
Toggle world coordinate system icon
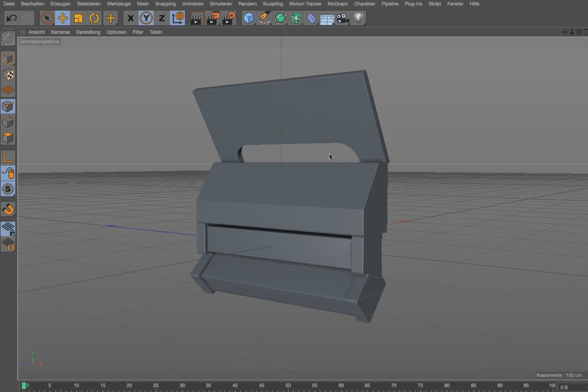[177, 19]
